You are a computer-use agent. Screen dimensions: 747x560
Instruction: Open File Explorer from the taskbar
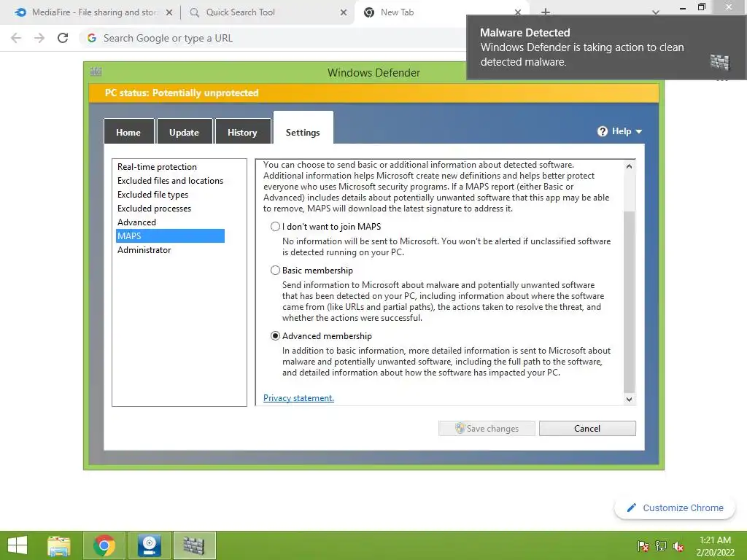coord(59,545)
